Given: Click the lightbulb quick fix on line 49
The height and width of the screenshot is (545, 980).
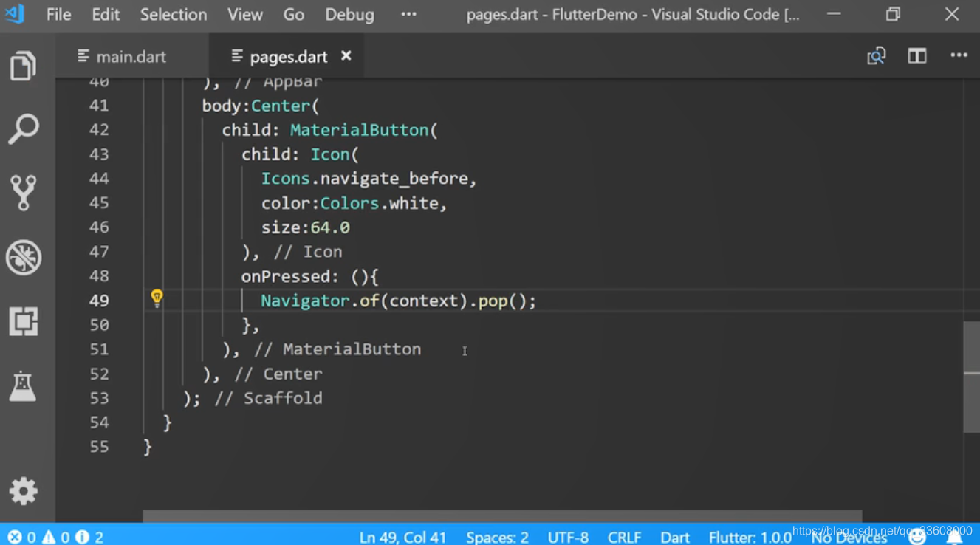Looking at the screenshot, I should [x=157, y=298].
